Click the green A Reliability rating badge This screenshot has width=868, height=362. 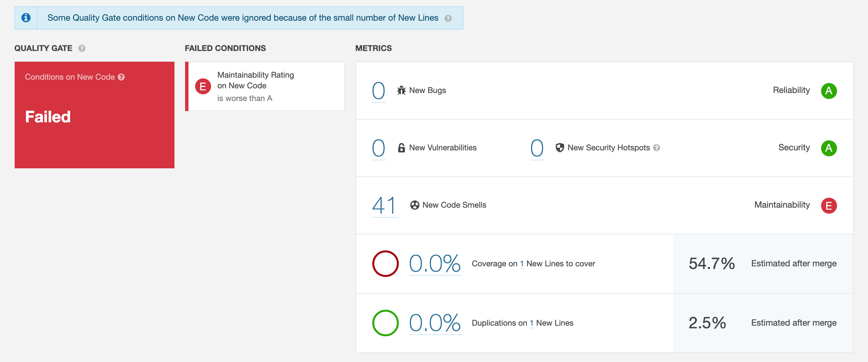829,91
